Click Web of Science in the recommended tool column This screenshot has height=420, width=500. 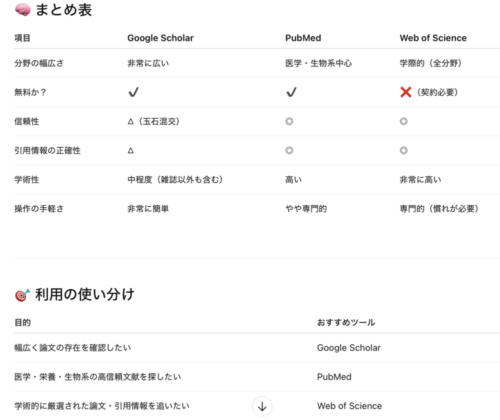pyautogui.click(x=349, y=406)
